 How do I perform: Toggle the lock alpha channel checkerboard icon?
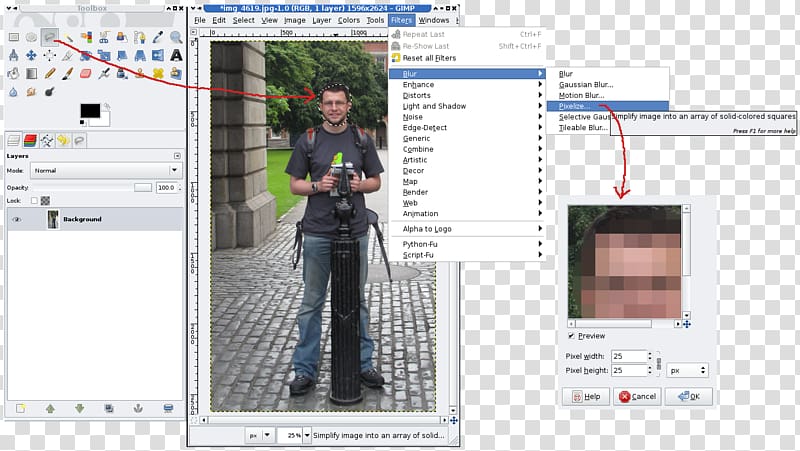pos(45,201)
